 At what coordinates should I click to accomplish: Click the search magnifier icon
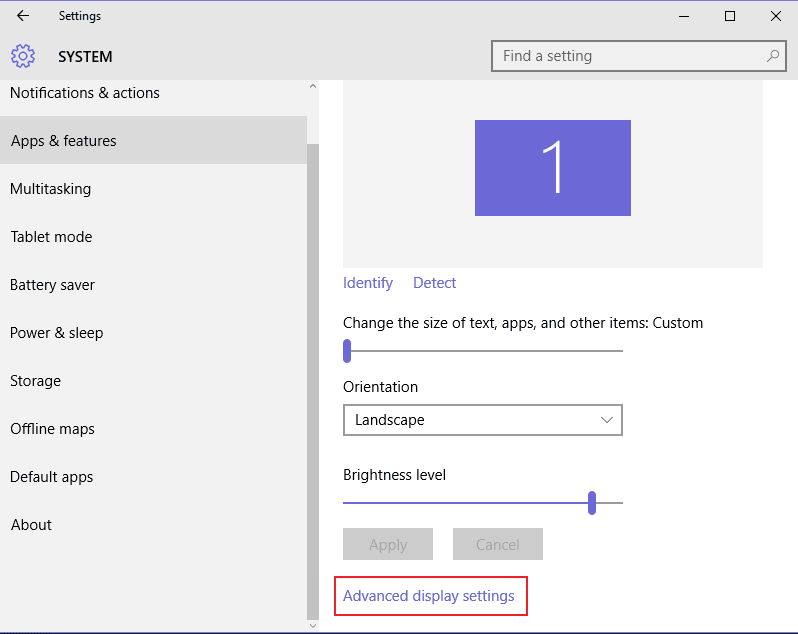click(773, 56)
